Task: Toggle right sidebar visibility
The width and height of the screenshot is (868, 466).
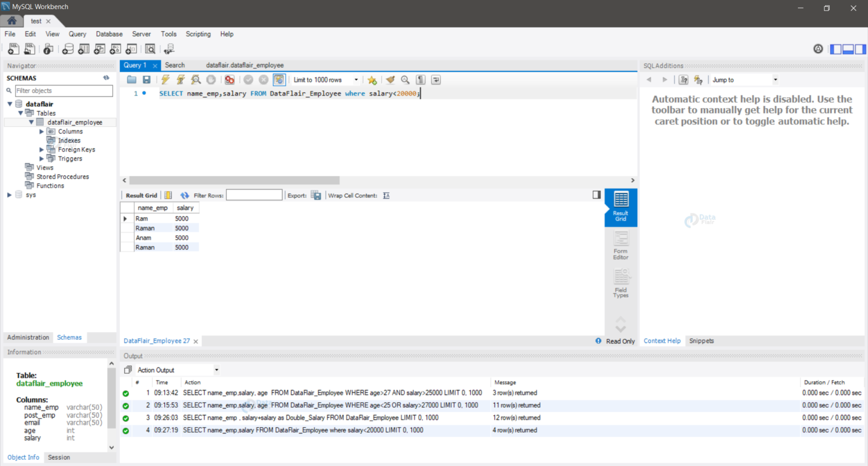Action: [x=860, y=49]
